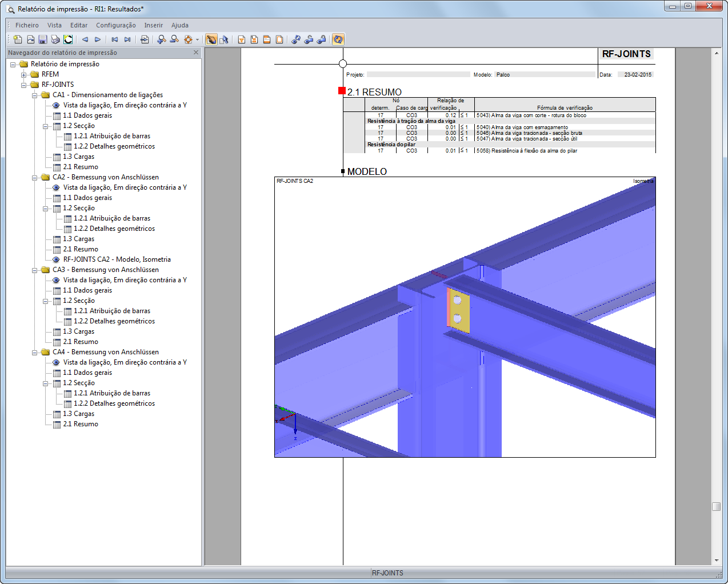Select 2.1 Resumo under CA4
The height and width of the screenshot is (584, 728).
[x=80, y=424]
